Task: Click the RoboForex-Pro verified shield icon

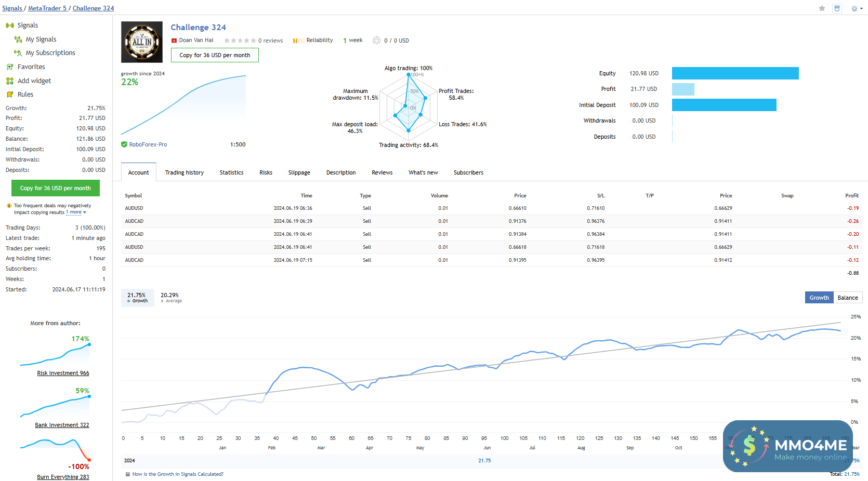Action: pos(124,144)
